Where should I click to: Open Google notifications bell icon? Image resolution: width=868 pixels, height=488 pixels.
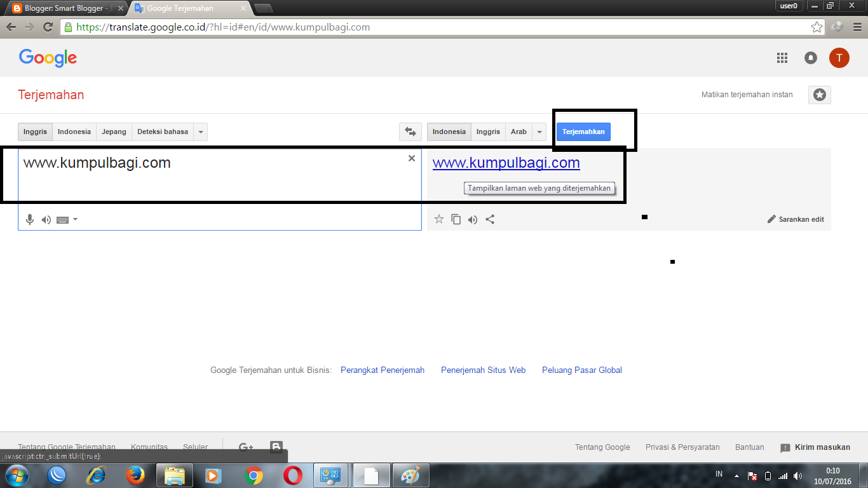(811, 58)
